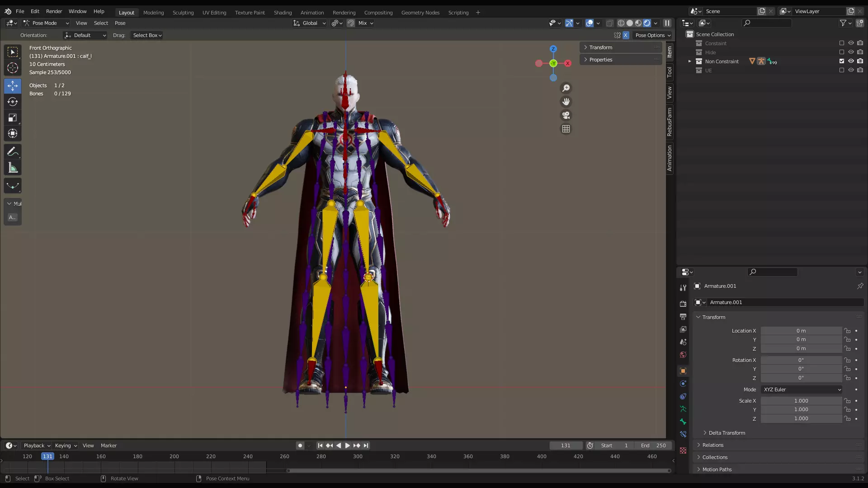
Task: Open the Armature data properties tab
Action: (x=683, y=409)
